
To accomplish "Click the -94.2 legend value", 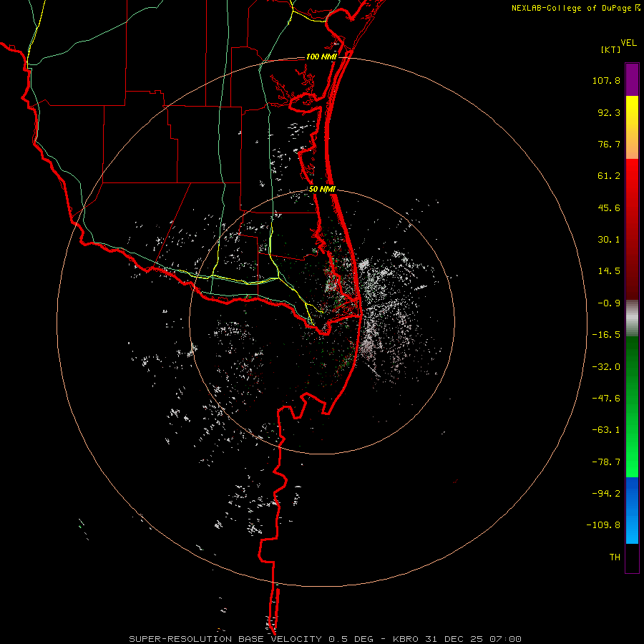I will coord(606,493).
